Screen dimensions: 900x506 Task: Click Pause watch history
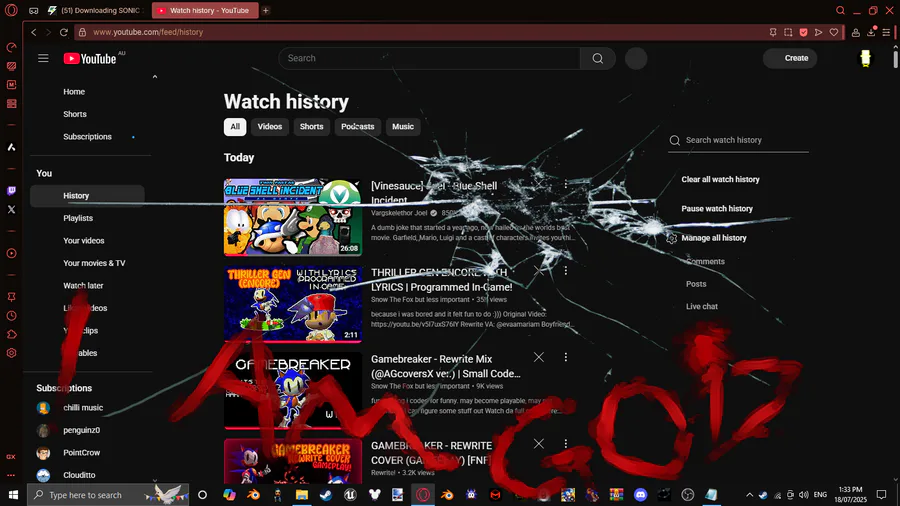[717, 209]
